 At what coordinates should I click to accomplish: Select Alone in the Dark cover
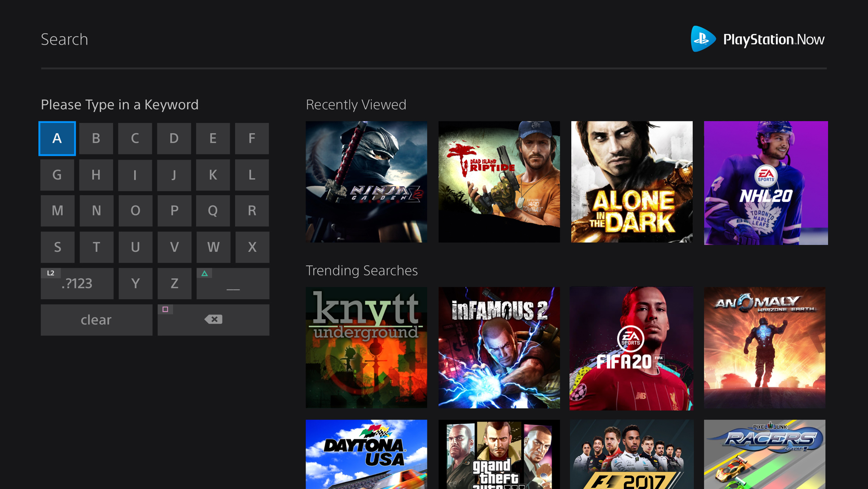point(631,182)
